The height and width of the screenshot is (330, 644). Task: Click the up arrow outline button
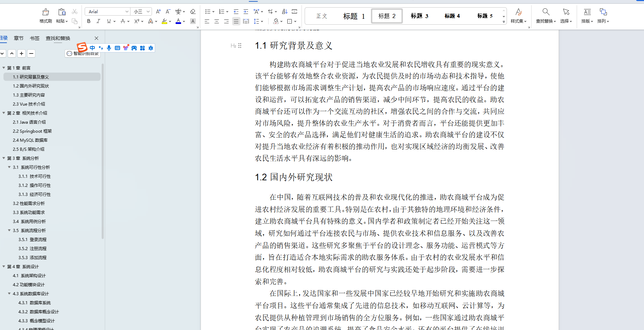pyautogui.click(x=12, y=53)
